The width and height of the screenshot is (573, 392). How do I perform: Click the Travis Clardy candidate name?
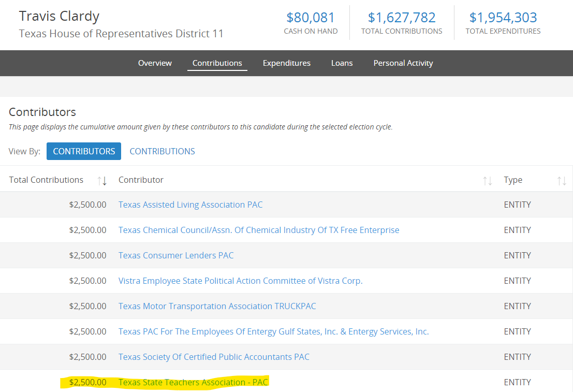coord(59,16)
